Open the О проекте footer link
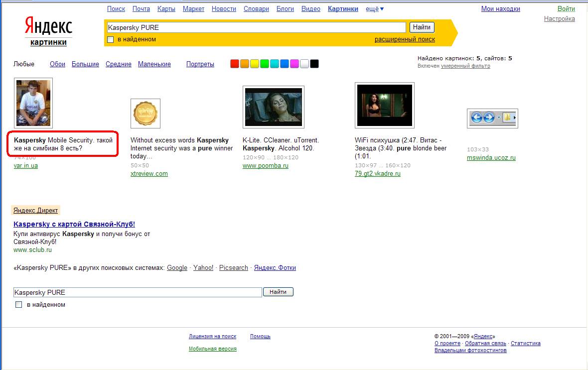Viewport: 588px width, 370px height. [x=447, y=344]
